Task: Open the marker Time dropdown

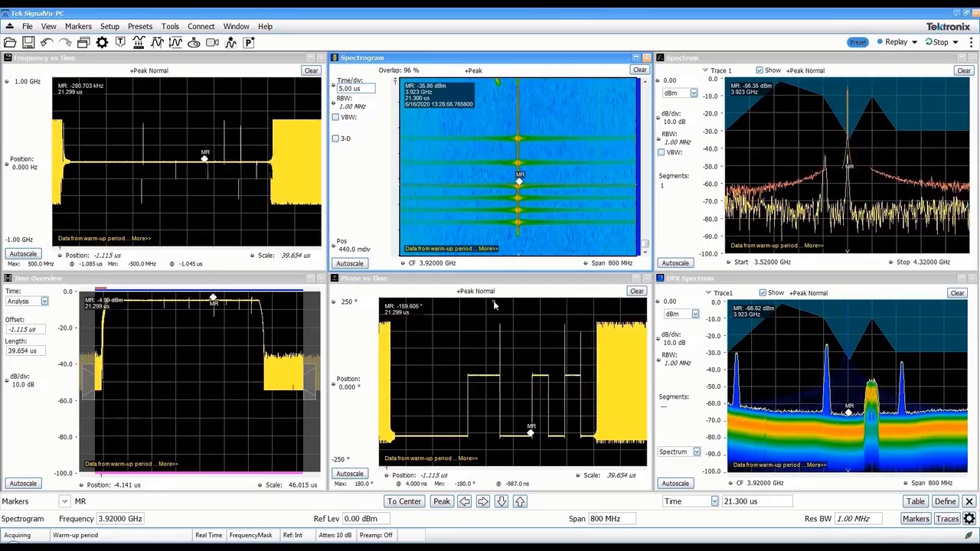Action: tap(714, 501)
